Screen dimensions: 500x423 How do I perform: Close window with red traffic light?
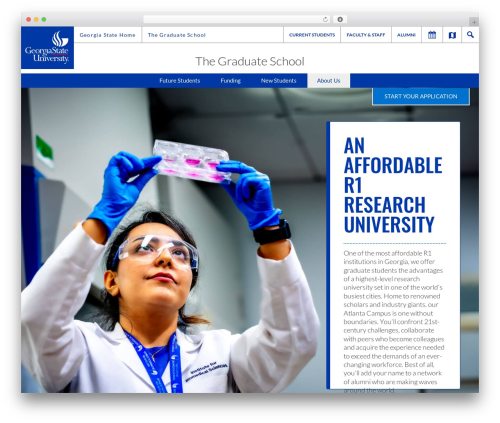(x=29, y=19)
